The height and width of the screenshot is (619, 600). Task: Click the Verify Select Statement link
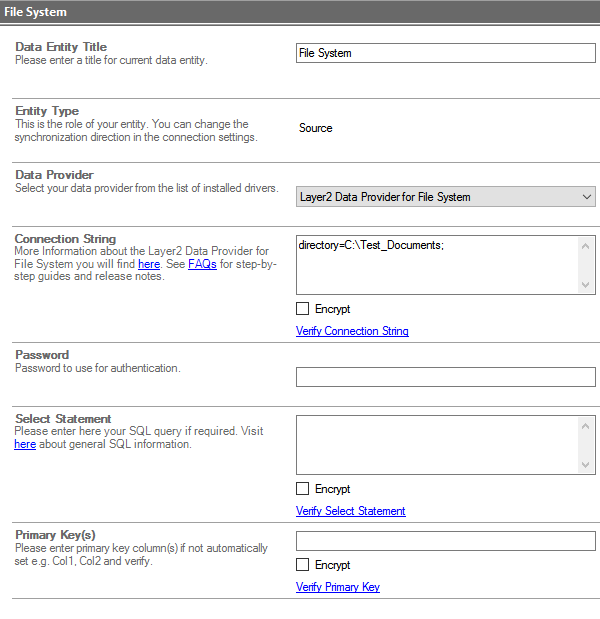tap(350, 511)
